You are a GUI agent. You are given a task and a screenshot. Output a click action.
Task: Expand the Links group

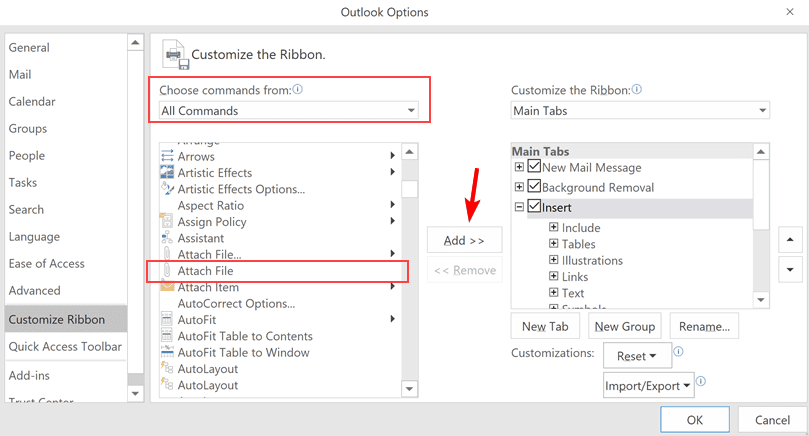point(554,276)
